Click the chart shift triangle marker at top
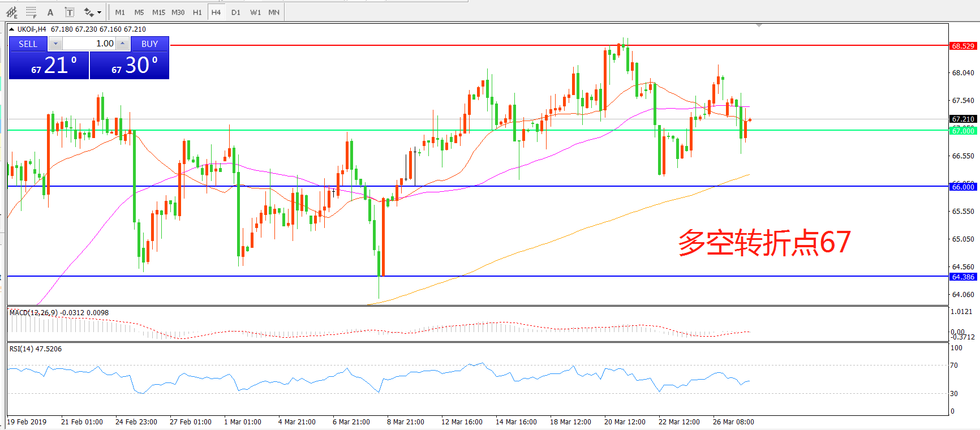The width and height of the screenshot is (980, 430). [759, 25]
